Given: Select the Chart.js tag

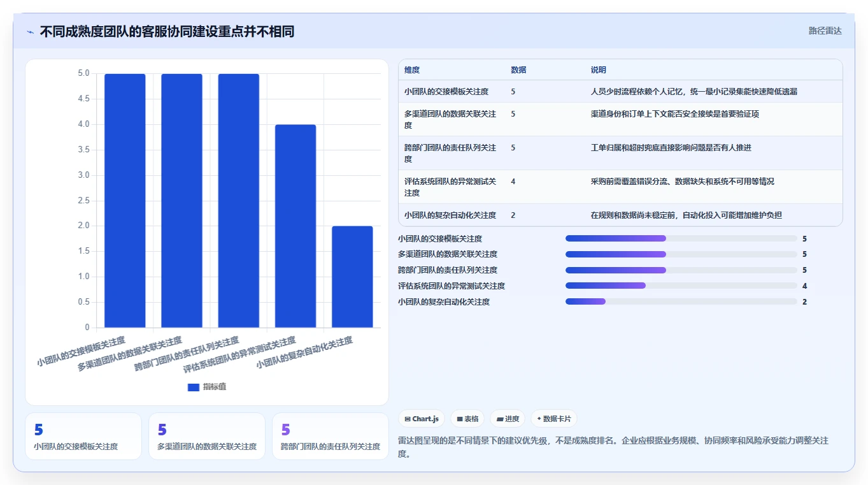Looking at the screenshot, I should click(x=422, y=419).
